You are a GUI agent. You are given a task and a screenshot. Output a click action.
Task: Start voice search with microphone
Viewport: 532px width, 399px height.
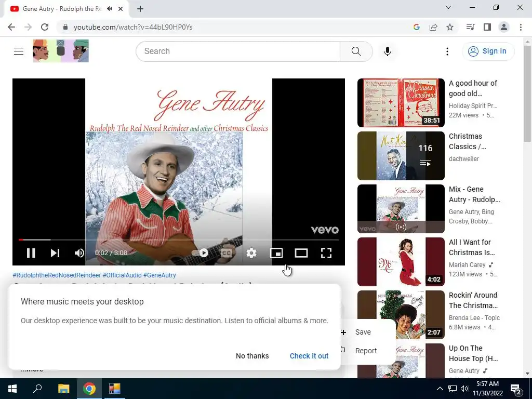point(388,51)
